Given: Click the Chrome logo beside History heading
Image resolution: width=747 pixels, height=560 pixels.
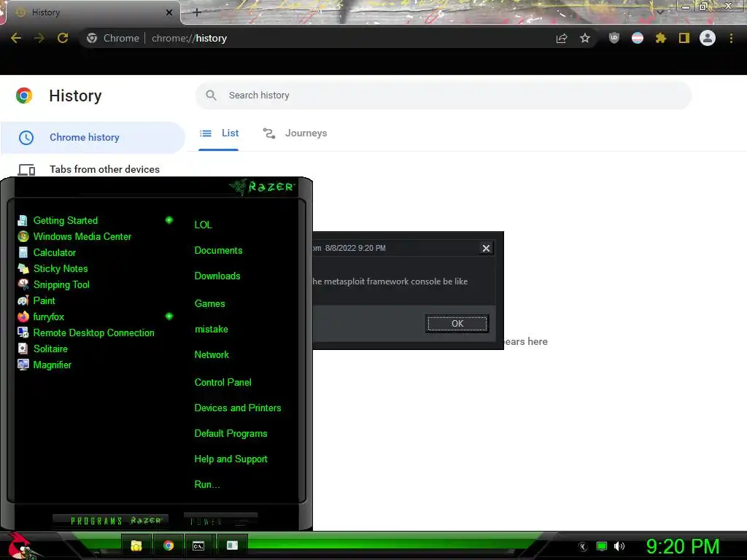Looking at the screenshot, I should [x=24, y=96].
